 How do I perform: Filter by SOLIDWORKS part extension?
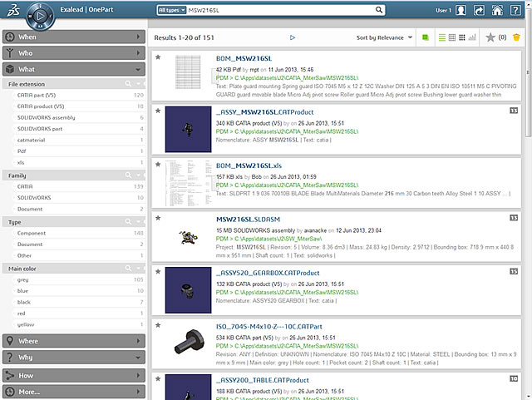click(40, 129)
